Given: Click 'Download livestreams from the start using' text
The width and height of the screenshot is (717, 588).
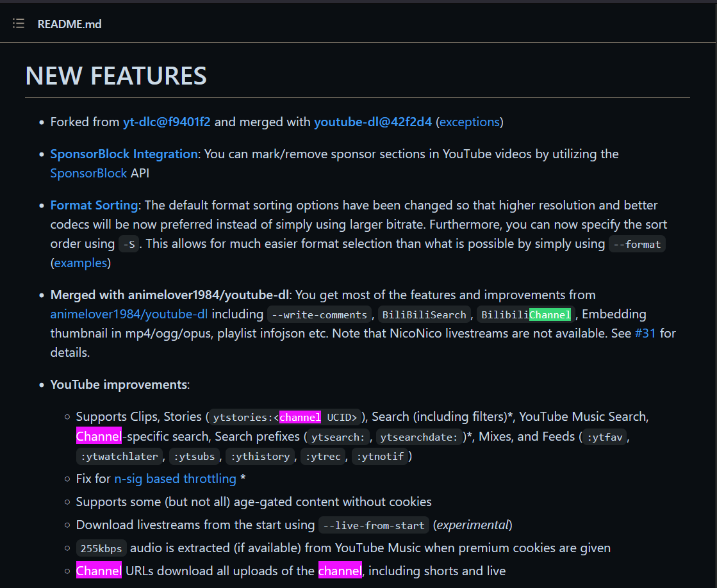Looking at the screenshot, I should 195,525.
